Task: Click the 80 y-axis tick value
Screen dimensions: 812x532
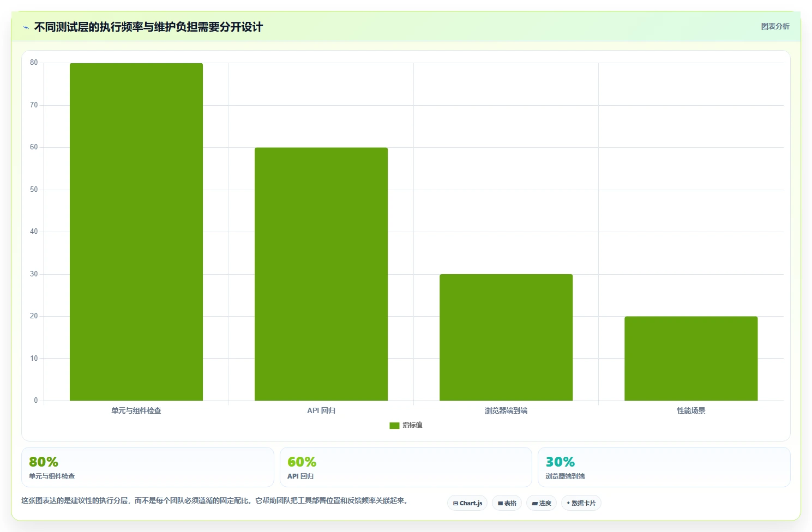Action: (x=34, y=63)
